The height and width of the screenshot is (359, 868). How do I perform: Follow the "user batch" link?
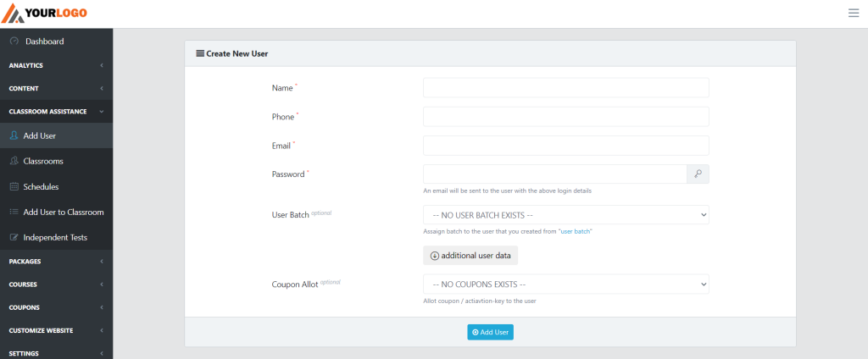576,232
